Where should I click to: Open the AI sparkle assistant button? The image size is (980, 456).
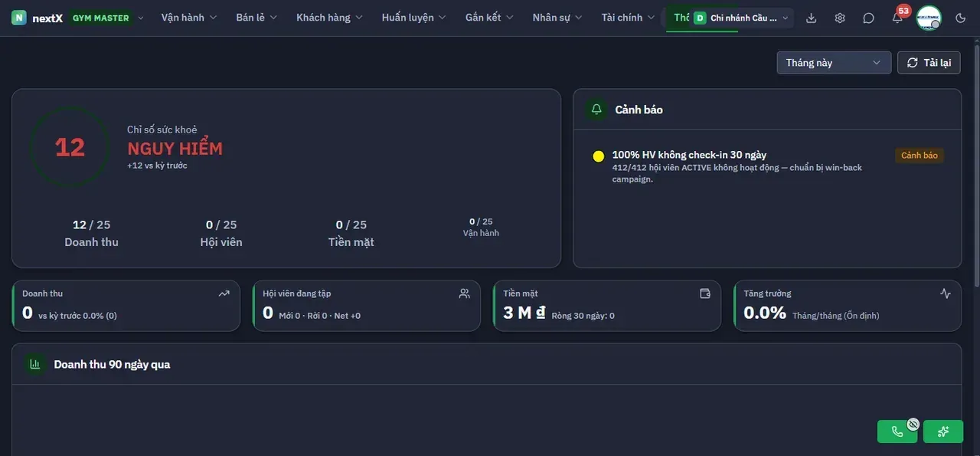(x=943, y=431)
